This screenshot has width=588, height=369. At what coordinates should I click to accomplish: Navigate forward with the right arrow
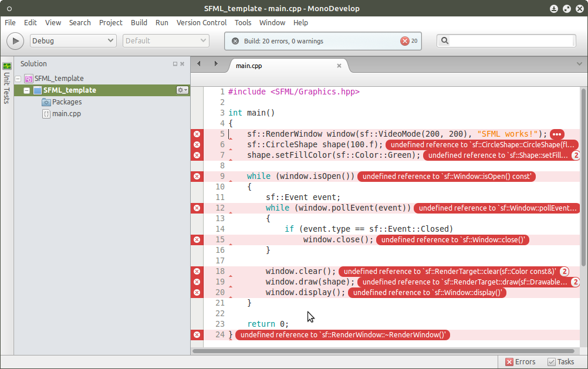(216, 64)
